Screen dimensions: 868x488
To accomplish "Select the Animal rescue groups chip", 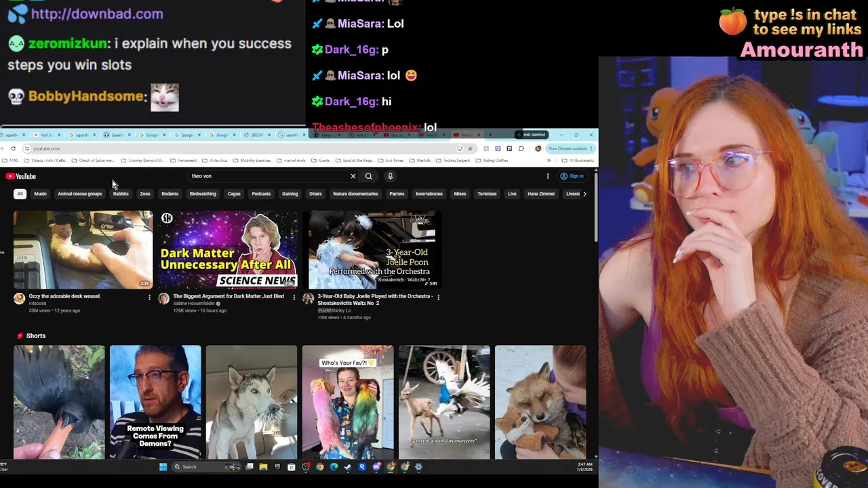I will tap(80, 194).
